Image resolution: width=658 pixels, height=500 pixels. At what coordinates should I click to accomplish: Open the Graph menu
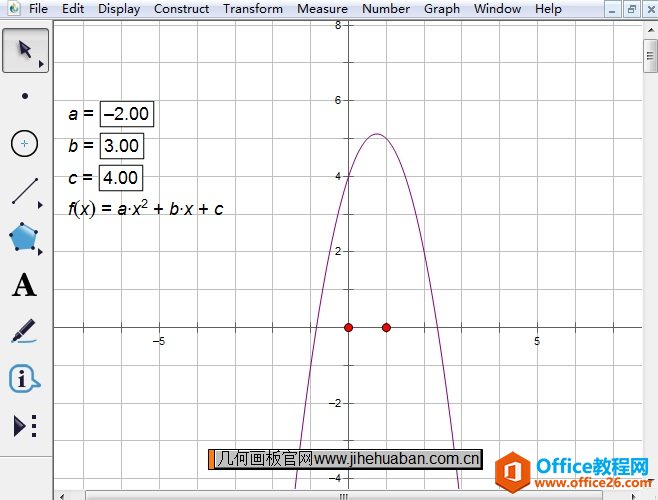(x=442, y=8)
